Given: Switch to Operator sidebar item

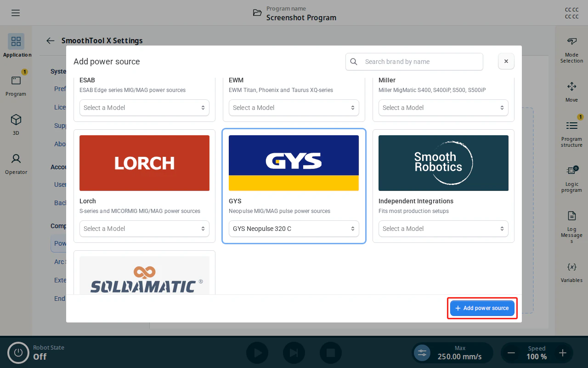Looking at the screenshot, I should click(16, 164).
